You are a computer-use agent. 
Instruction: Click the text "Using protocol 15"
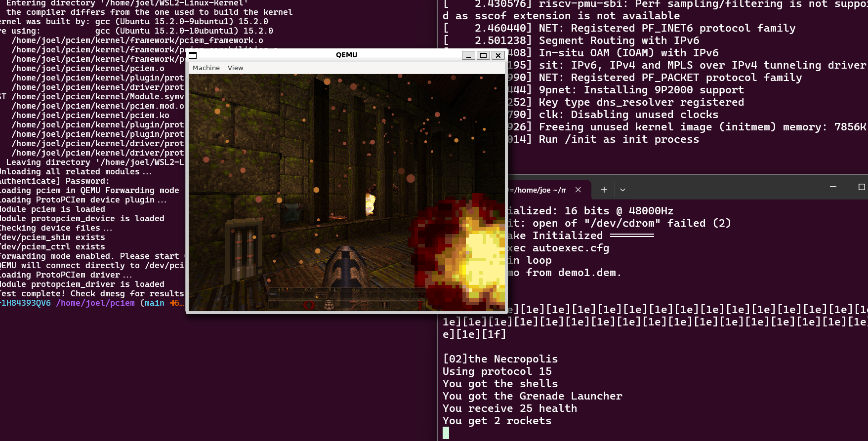497,371
